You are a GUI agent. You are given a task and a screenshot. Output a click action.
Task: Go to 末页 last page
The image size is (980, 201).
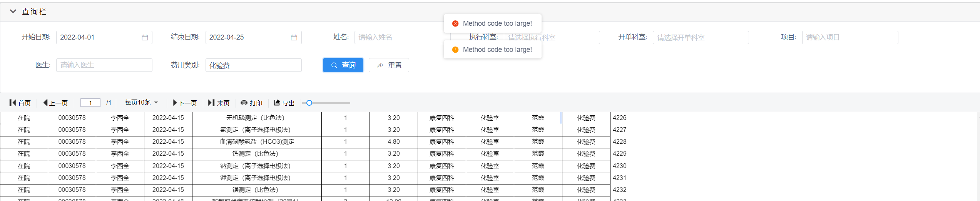[219, 103]
